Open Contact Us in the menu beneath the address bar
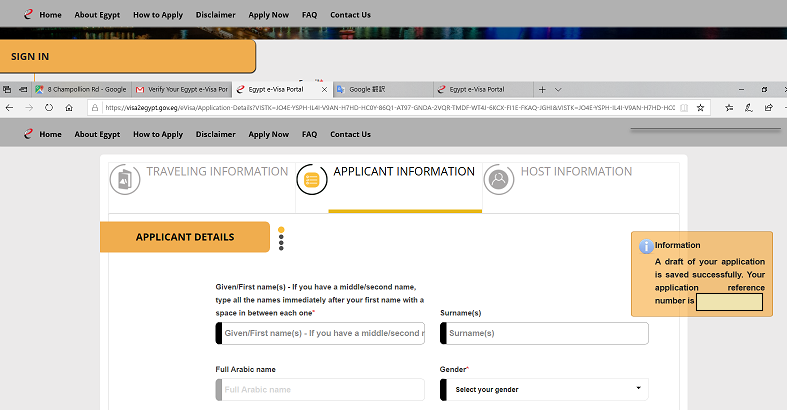Viewport: 787px width, 410px height. tap(350, 134)
